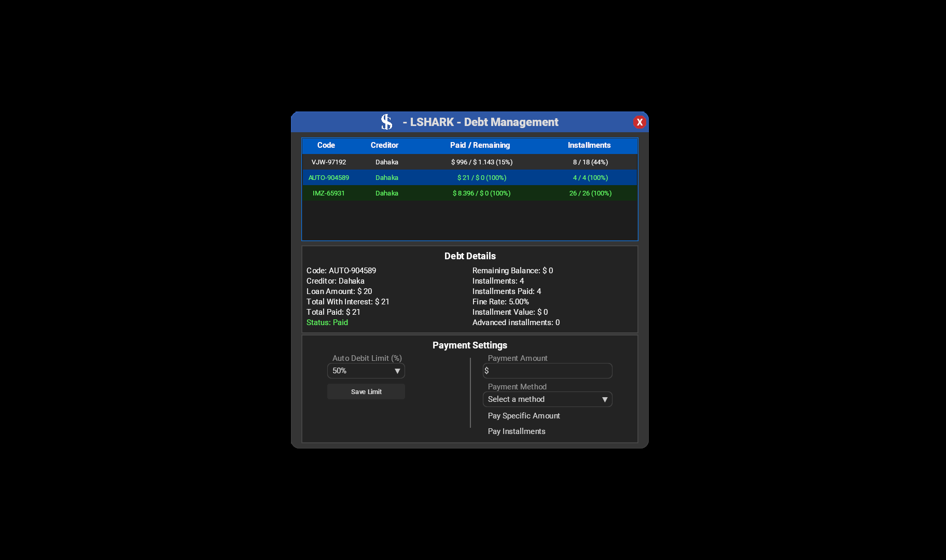Click the Creditor column header
The image size is (946, 560).
pos(384,145)
